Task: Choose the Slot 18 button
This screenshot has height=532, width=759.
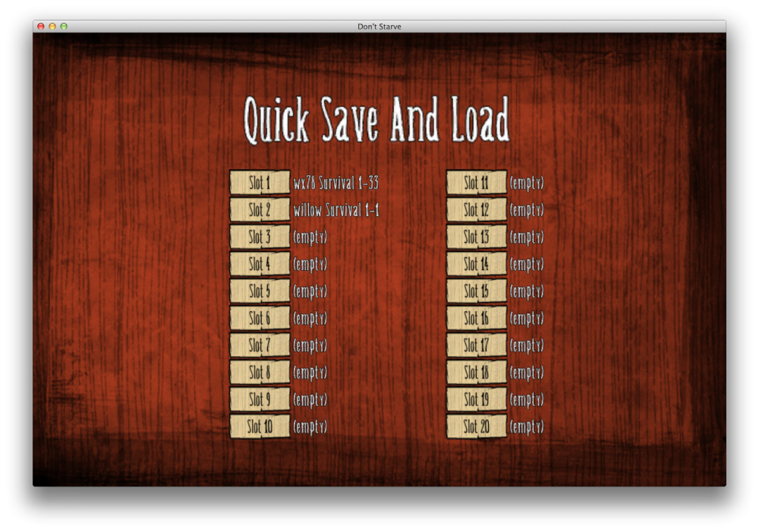Action: (x=477, y=373)
